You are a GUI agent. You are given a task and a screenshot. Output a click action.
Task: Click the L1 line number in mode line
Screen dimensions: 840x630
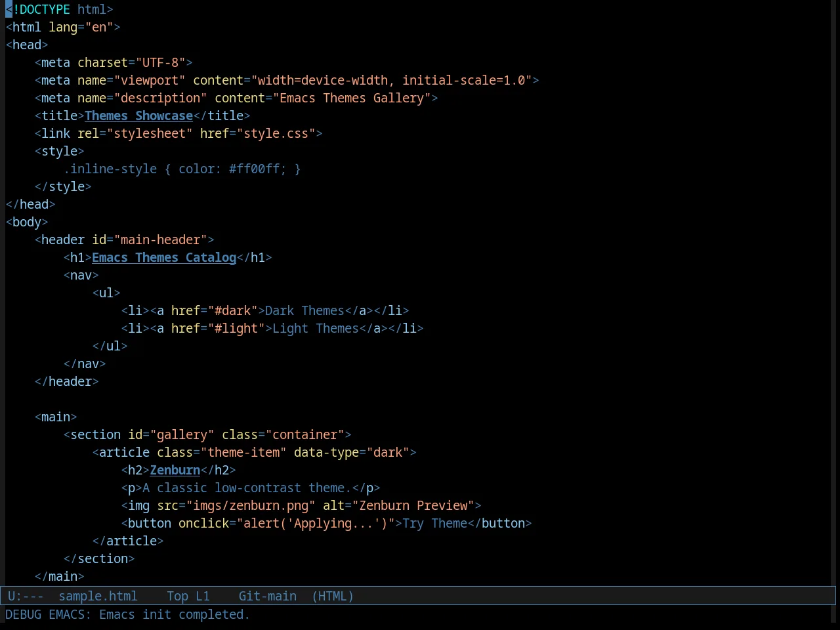pos(203,596)
